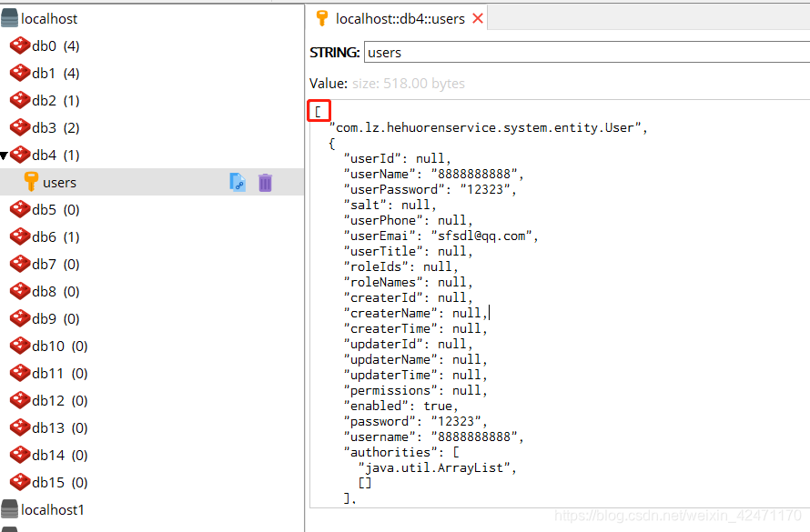
Task: Click the localhost1 server icon
Action: click(9, 509)
